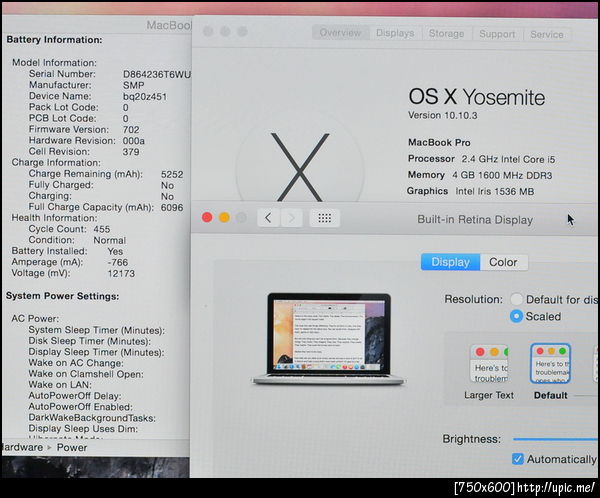Select the Larger Text scaling thumbnail

[489, 364]
